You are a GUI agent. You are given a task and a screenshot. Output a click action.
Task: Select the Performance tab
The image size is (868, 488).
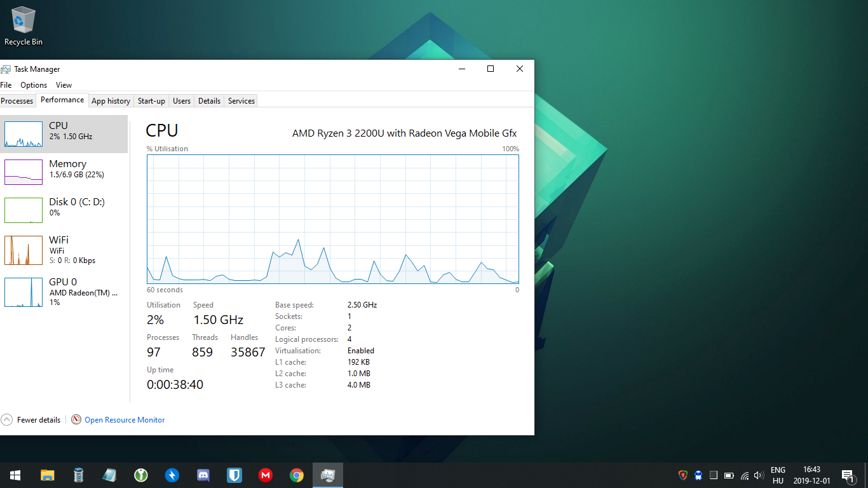(62, 100)
